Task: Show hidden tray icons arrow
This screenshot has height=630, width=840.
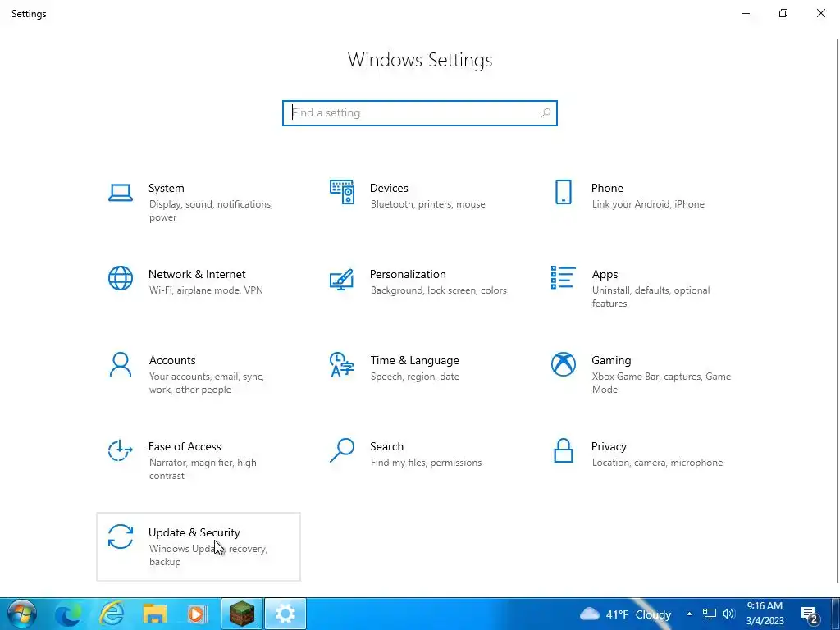Action: click(689, 614)
